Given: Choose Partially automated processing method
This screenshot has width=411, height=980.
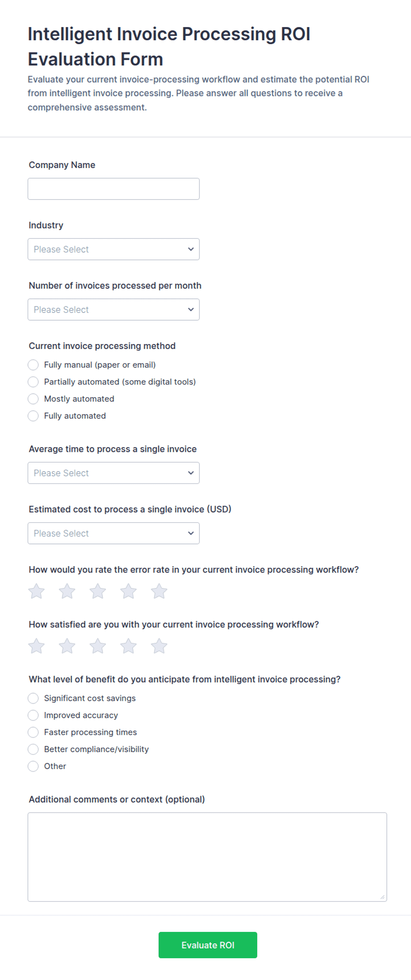Looking at the screenshot, I should click(x=33, y=382).
